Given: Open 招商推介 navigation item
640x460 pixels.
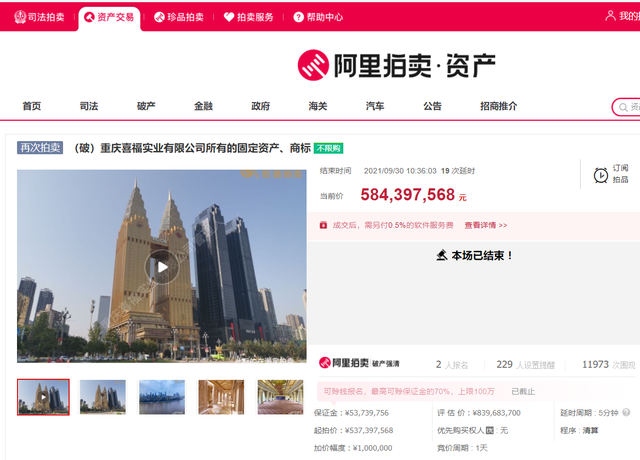Looking at the screenshot, I should click(498, 106).
